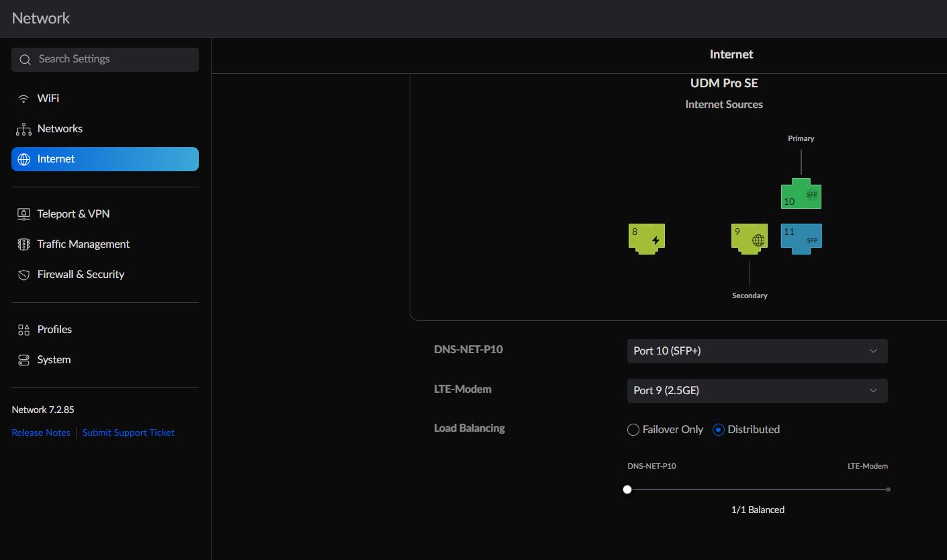Click the Internet page heading
This screenshot has height=560, width=947.
pos(731,55)
